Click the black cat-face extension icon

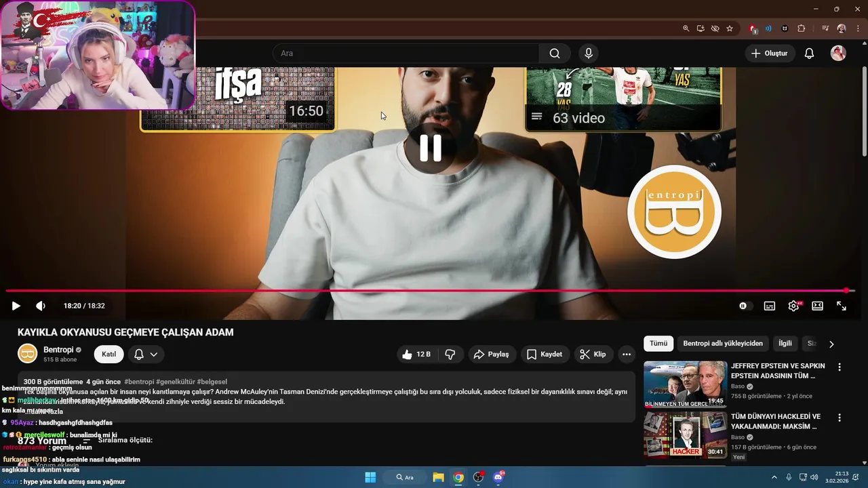point(785,28)
